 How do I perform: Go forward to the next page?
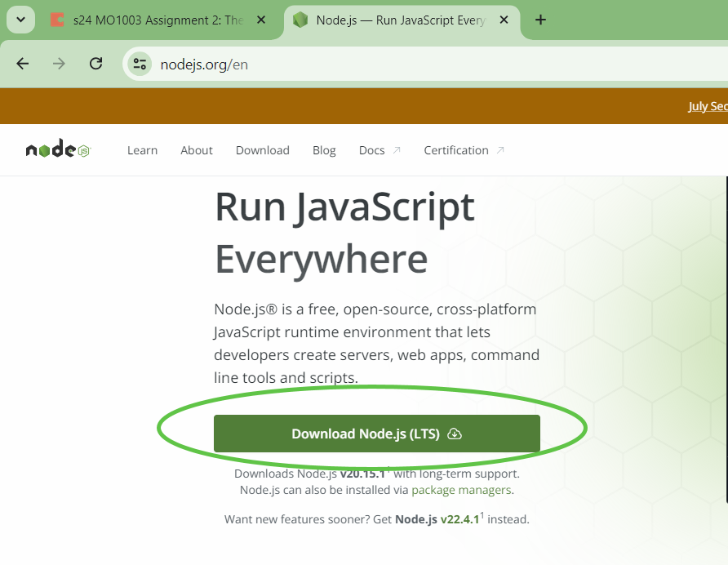pyautogui.click(x=59, y=64)
